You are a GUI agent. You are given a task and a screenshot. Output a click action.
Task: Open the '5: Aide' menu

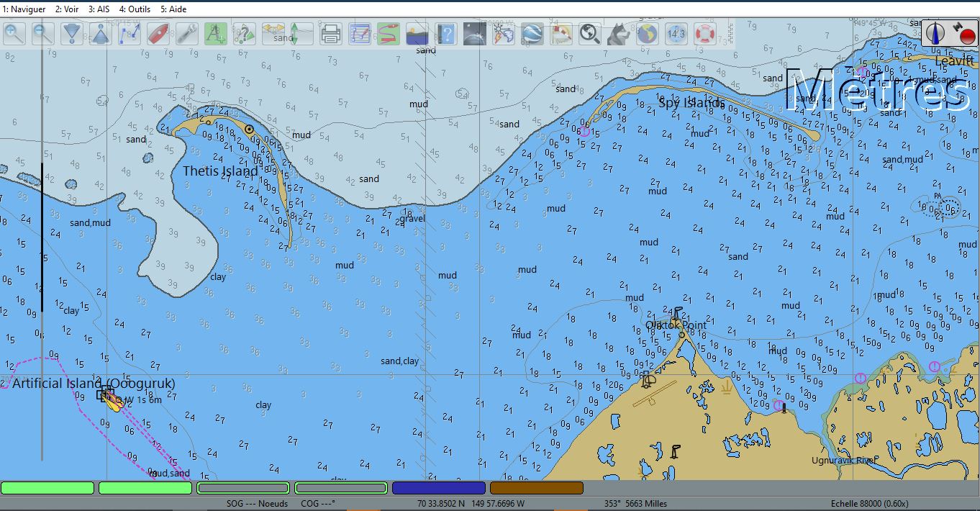[x=173, y=9]
